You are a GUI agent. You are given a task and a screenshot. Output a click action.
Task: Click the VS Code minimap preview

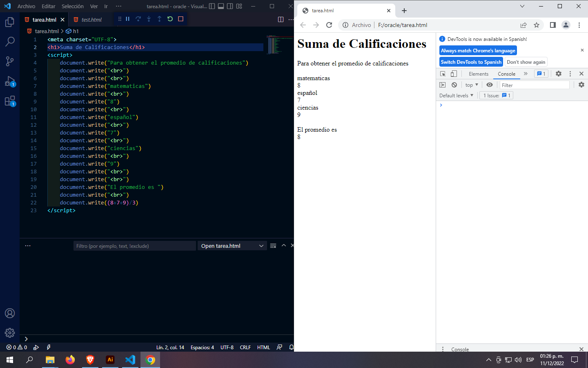coord(279,45)
